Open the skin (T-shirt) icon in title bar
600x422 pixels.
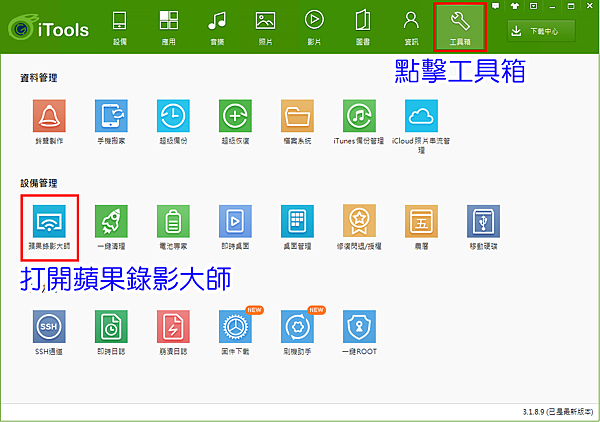click(x=515, y=6)
